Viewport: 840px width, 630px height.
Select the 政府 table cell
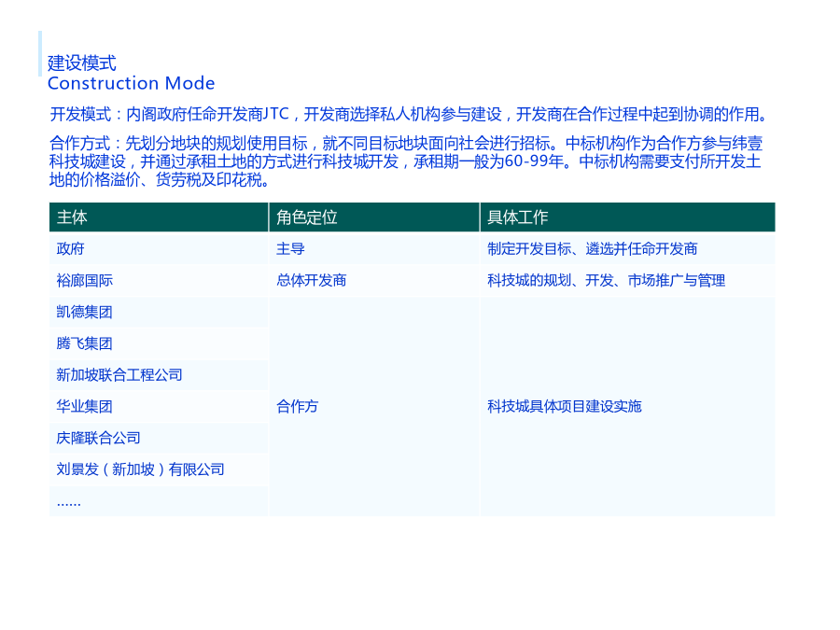(x=159, y=248)
